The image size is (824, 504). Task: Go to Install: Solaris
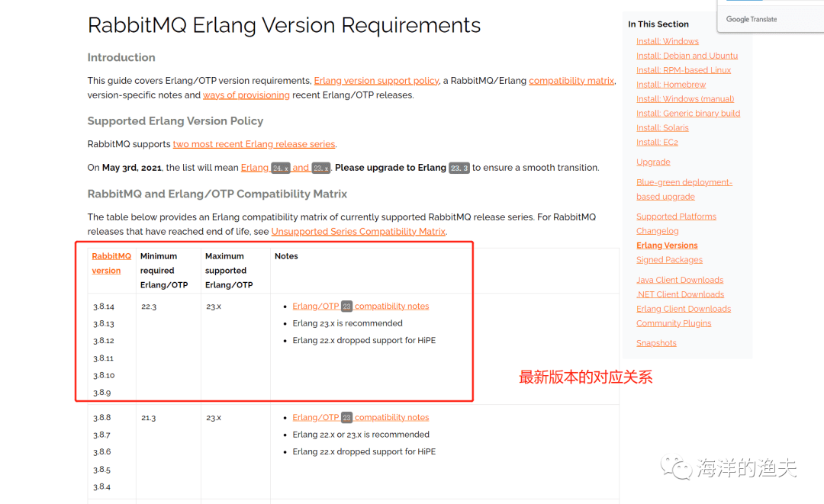point(662,127)
